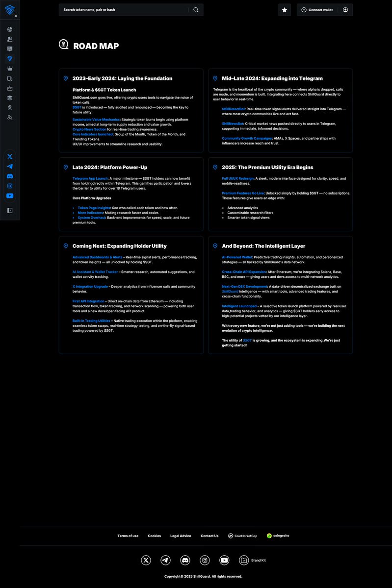392x588 pixels.
Task: Open the Terms of use footer link
Action: point(128,536)
